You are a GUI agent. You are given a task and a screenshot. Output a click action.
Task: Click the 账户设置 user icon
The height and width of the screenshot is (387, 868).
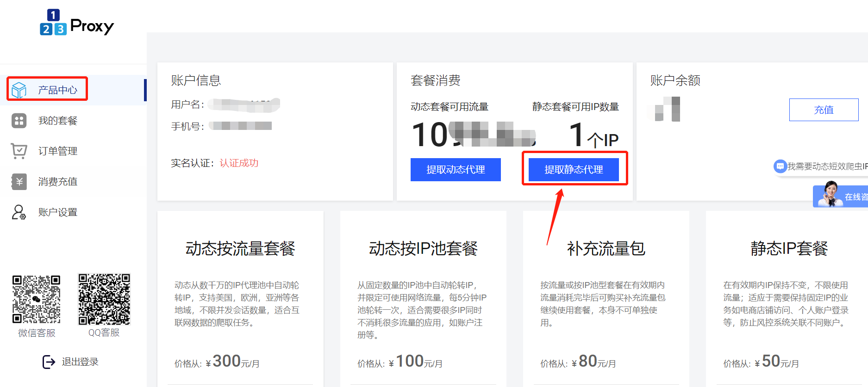coord(19,212)
